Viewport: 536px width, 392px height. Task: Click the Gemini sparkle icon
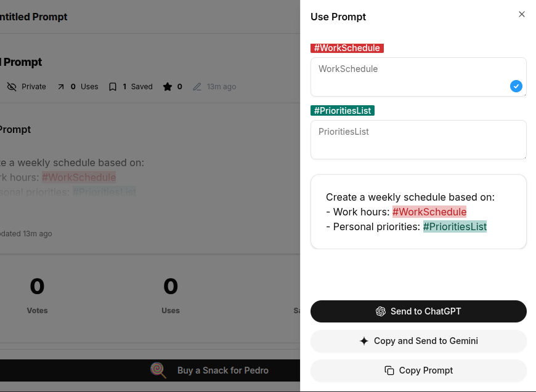[x=364, y=341]
